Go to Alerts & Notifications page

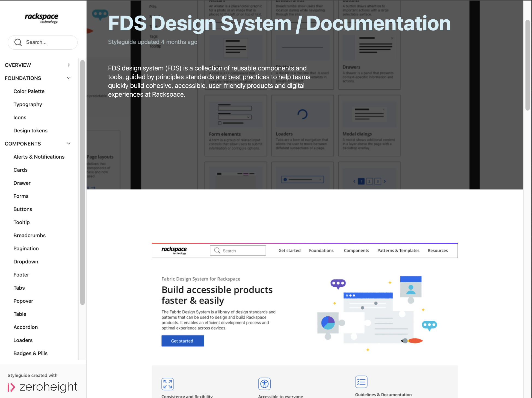click(39, 157)
